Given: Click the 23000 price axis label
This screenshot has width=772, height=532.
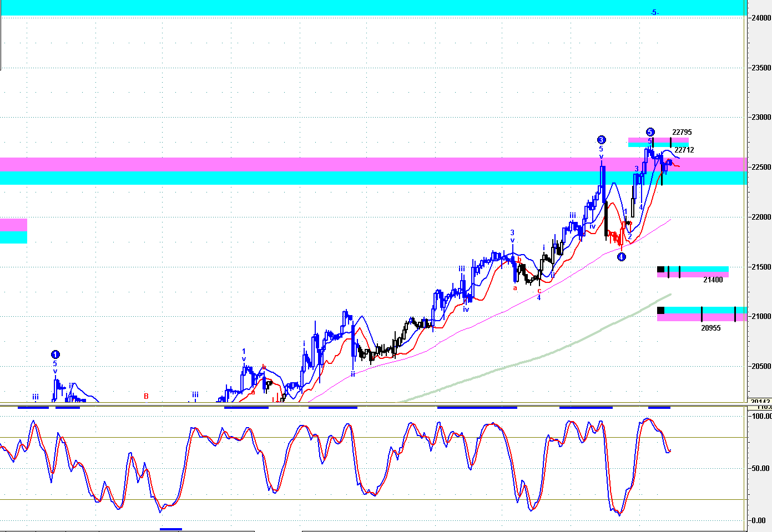Looking at the screenshot, I should click(761, 117).
